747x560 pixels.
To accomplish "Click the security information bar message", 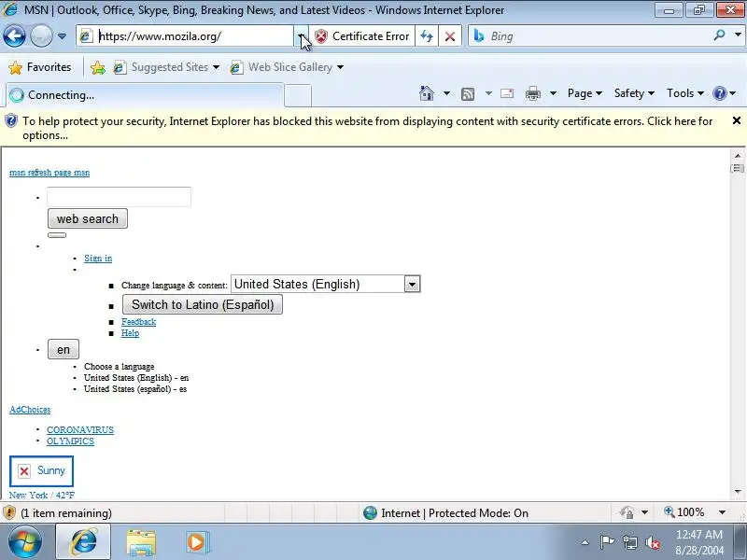I will pos(367,128).
